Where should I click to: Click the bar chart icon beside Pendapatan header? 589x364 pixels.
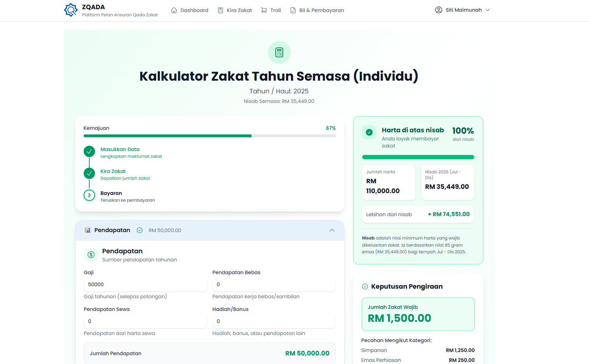tap(88, 230)
